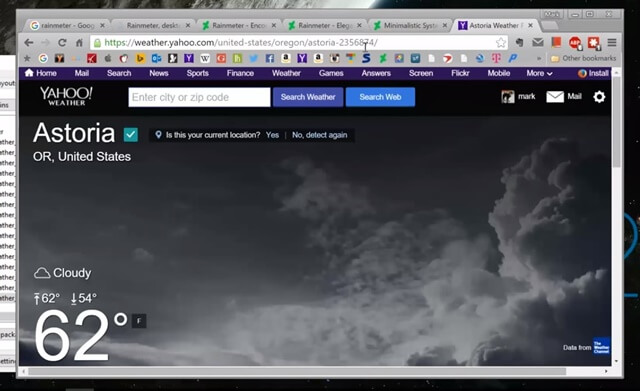Open Finance in the Yahoo navigation bar
This screenshot has width=640, height=391.
240,73
